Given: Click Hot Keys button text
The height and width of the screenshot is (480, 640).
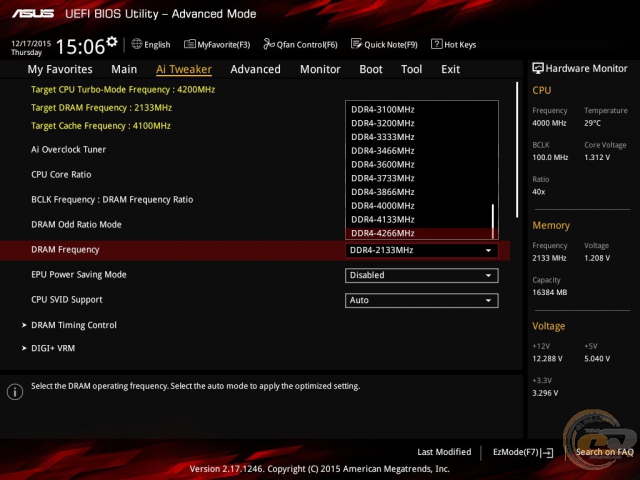Looking at the screenshot, I should coord(460,44).
